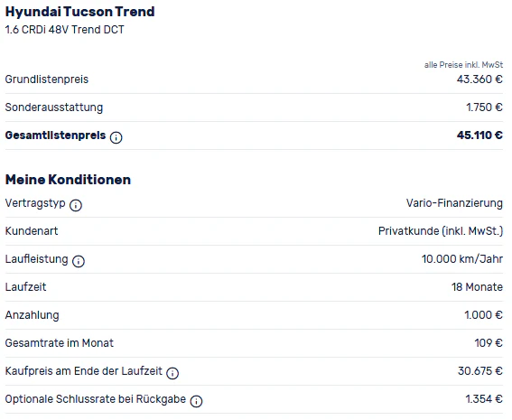Screen dimensions: 512x420
Task: Click info icon for Optionale Schlussrate bei Rückgabe
Action: [x=196, y=401]
